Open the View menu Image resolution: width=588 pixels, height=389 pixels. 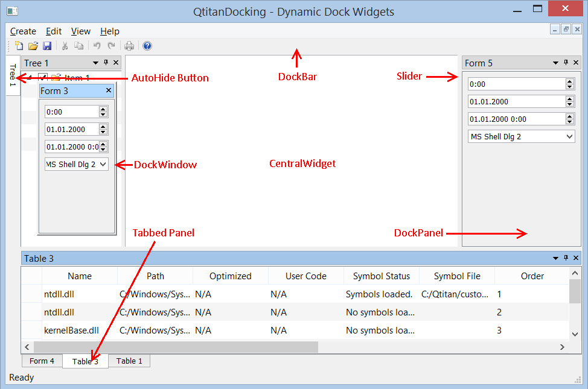pos(81,31)
